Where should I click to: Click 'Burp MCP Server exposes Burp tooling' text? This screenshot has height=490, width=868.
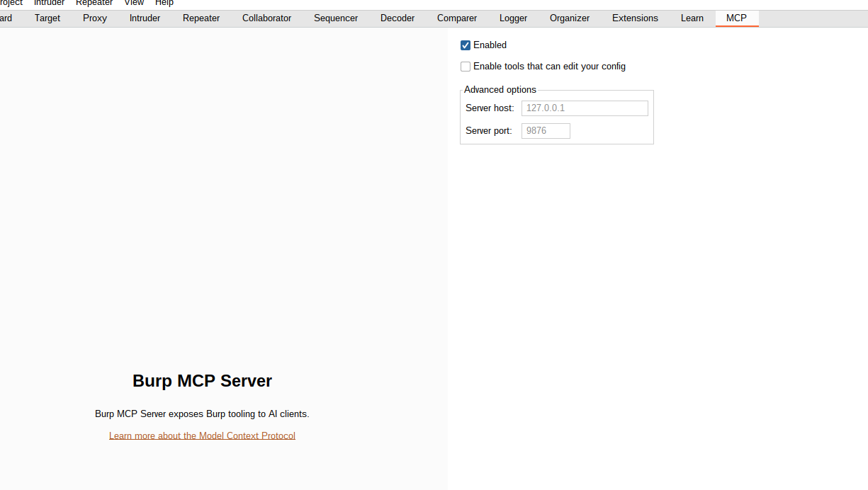(x=202, y=414)
